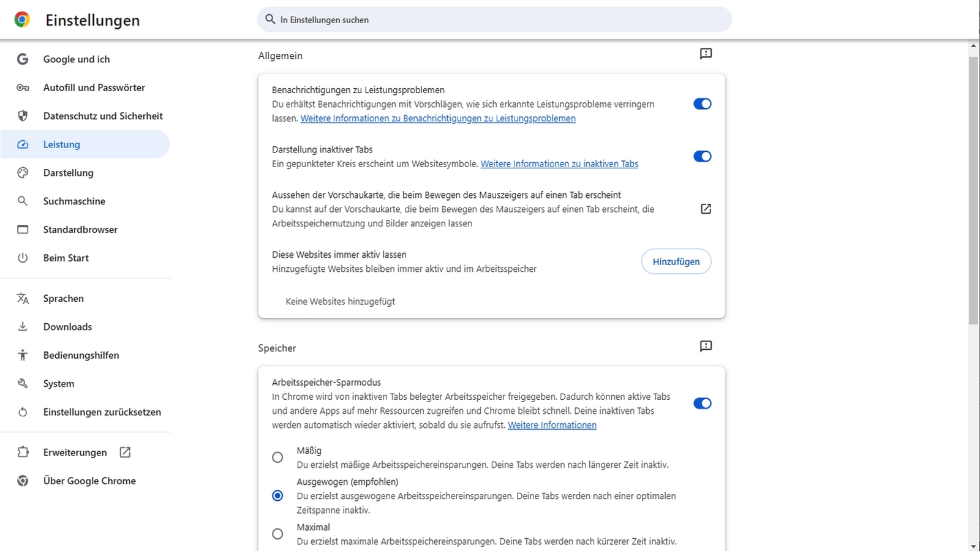
Task: Click the shield icon for Datenschutz und Sicherheit
Action: [x=23, y=116]
